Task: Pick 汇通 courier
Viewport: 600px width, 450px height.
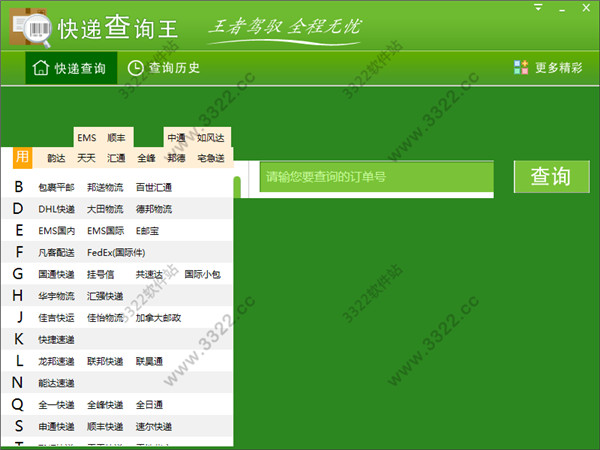Action: 116,158
